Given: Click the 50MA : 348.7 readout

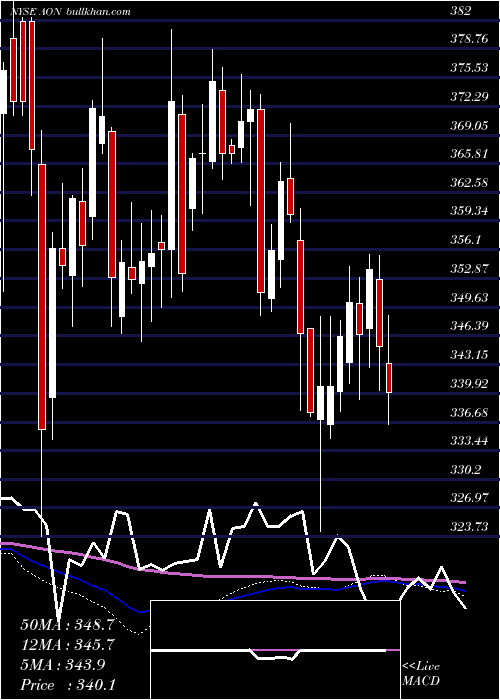Looking at the screenshot, I should [x=67, y=625].
